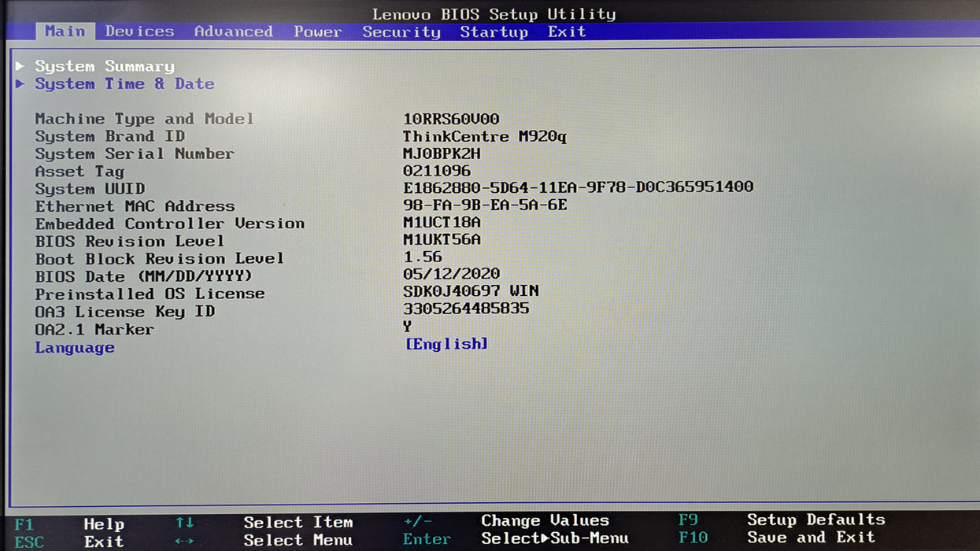Click OA3 key ID 3305264485835
The height and width of the screenshot is (551, 980).
tap(466, 309)
